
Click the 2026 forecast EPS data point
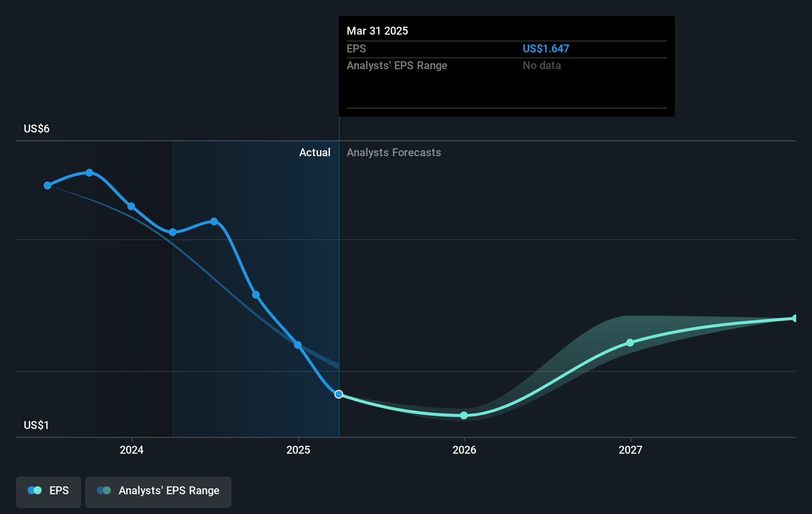tap(464, 416)
